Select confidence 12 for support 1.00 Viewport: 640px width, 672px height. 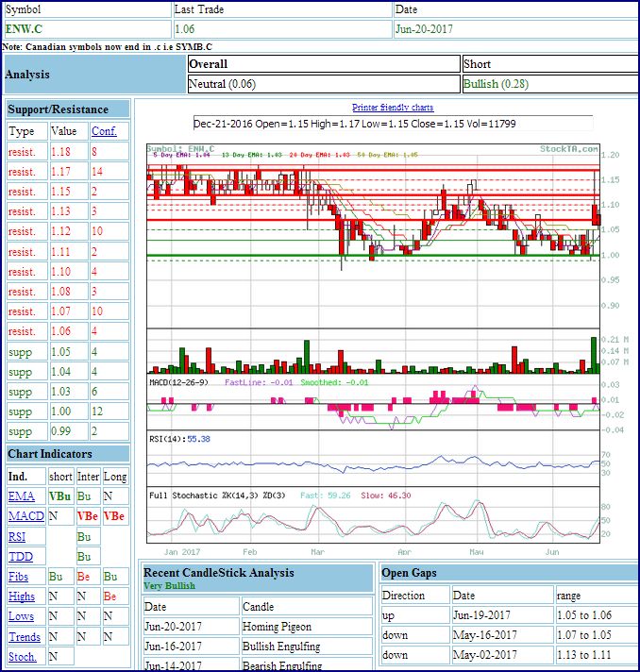point(97,412)
